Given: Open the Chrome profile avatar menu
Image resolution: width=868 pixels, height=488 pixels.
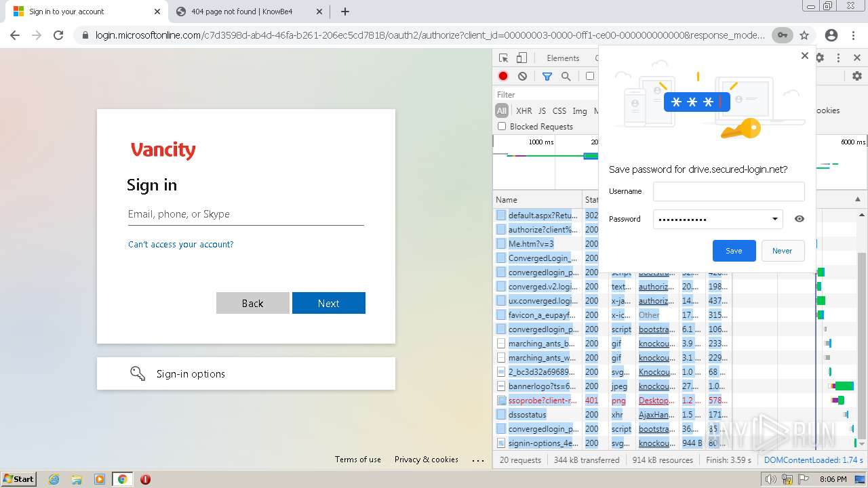Looking at the screenshot, I should coord(831,35).
